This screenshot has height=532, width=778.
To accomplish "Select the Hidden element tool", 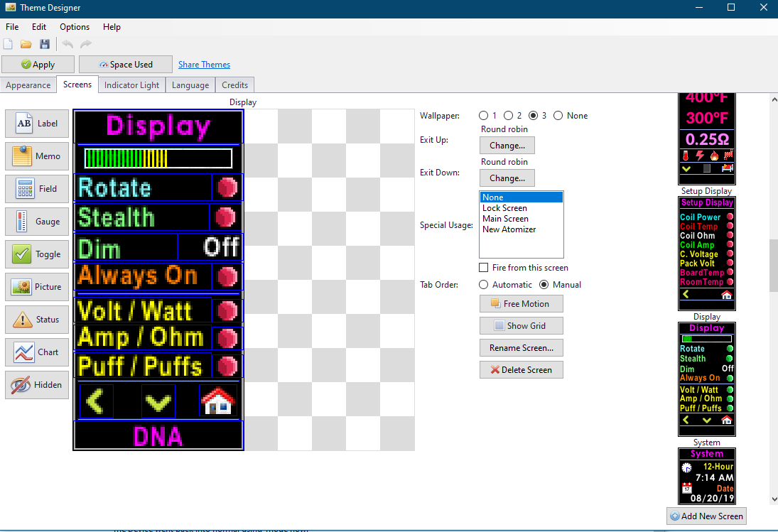I will [37, 385].
